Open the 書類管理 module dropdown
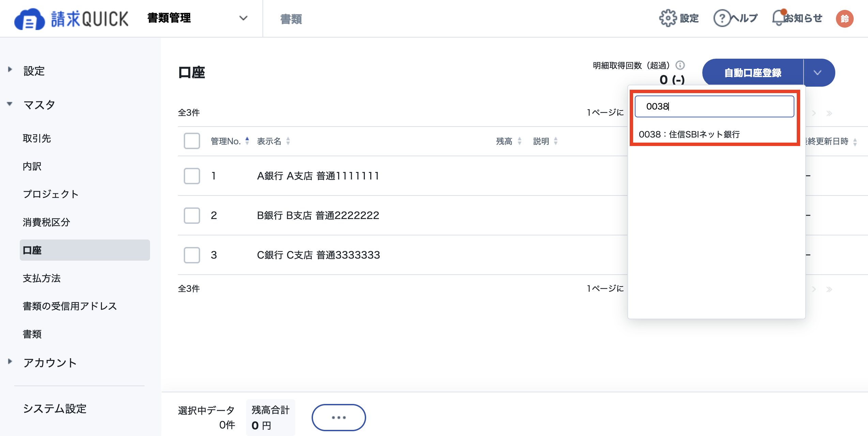The width and height of the screenshot is (868, 436). (198, 18)
